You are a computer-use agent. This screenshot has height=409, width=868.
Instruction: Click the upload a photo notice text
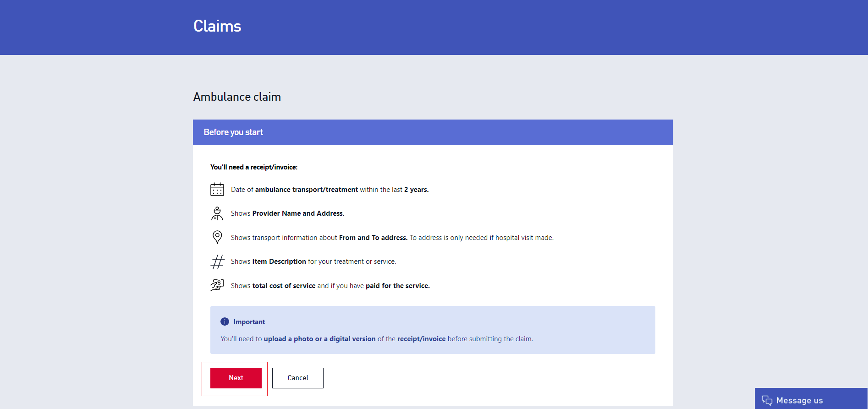[x=376, y=339]
